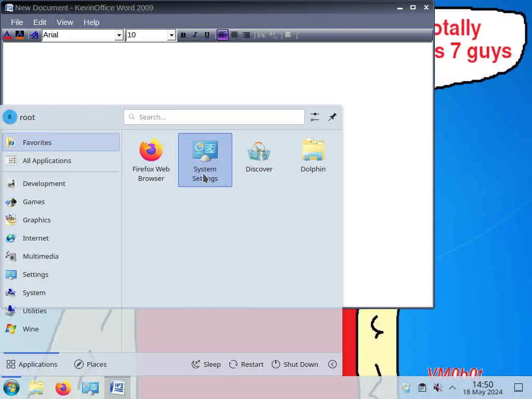Click the root user avatar
The height and width of the screenshot is (399, 532).
[x=10, y=117]
